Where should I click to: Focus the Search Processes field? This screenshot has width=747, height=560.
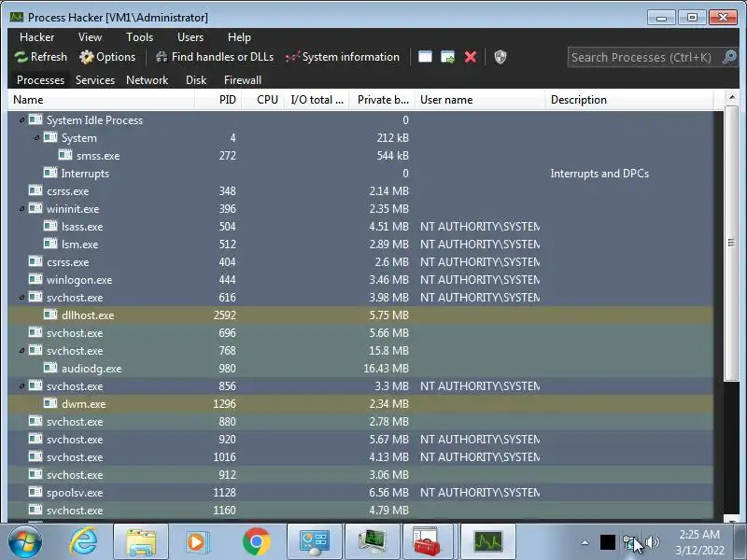pos(644,58)
